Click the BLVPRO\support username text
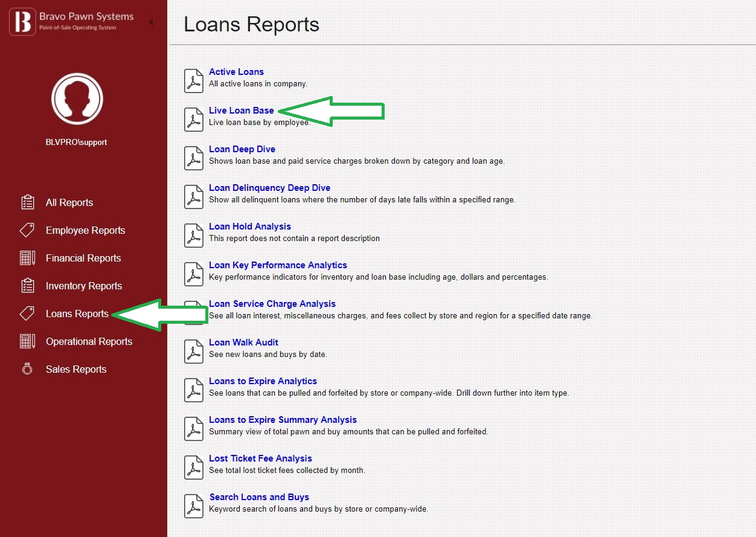Viewport: 756px width, 537px height. pos(77,143)
